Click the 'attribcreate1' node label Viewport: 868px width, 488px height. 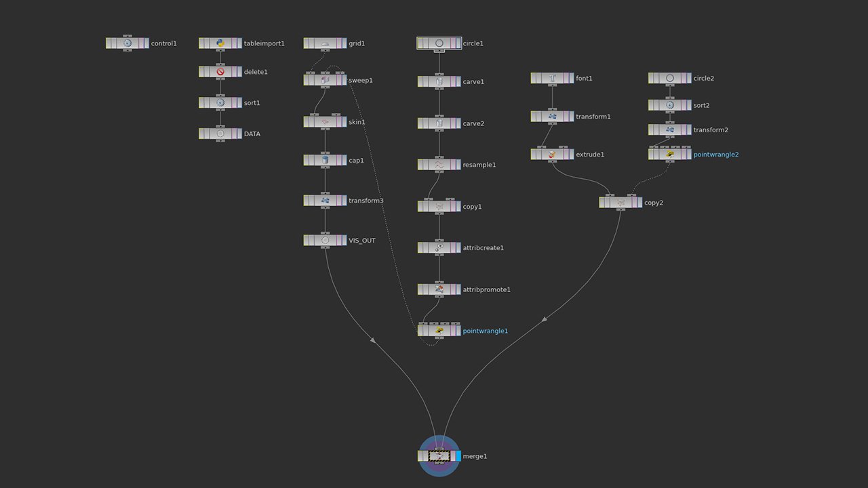click(484, 248)
